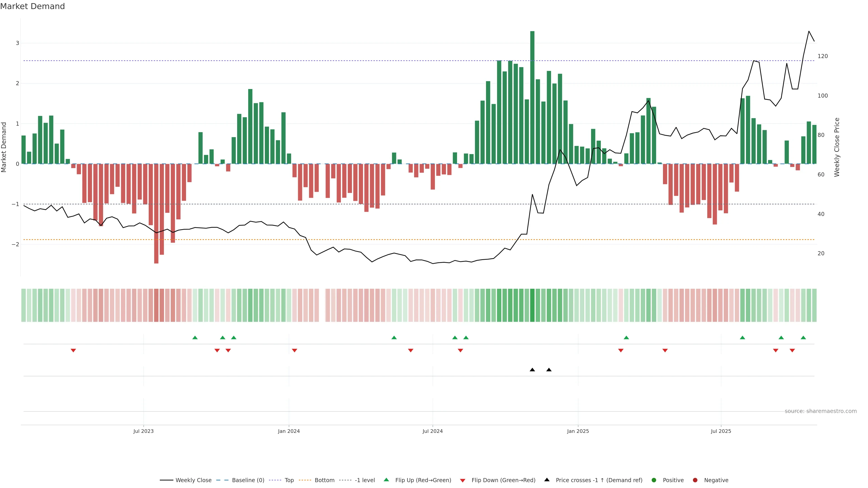Click the leftmost black triangle marker on chart
This screenshot has height=488, width=868.
tap(532, 370)
